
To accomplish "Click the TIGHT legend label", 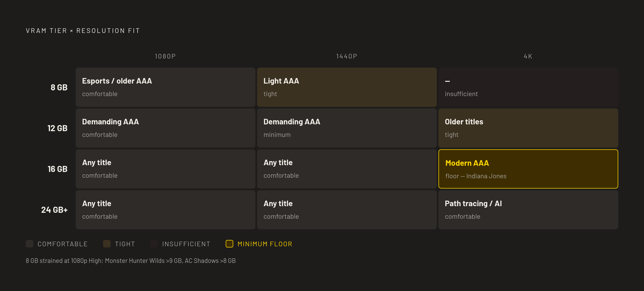I will (x=125, y=244).
